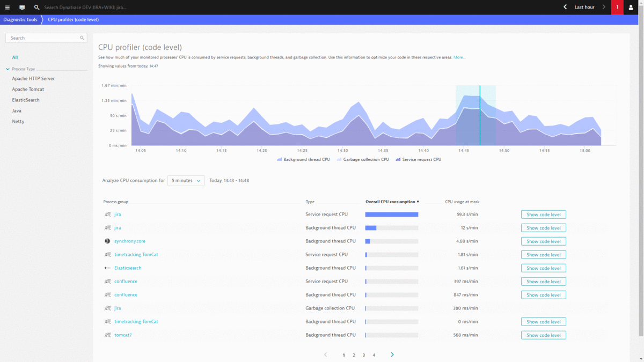Show code level for the jira service request row
Screen dimensions: 644x362
[543, 214]
